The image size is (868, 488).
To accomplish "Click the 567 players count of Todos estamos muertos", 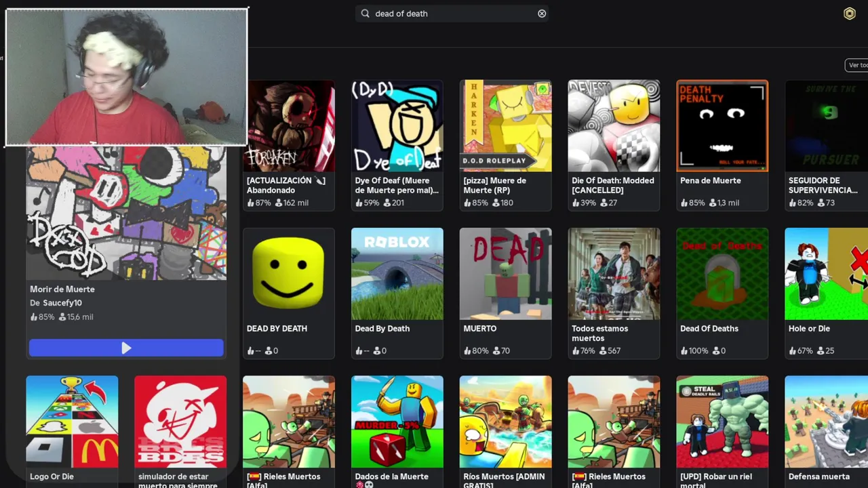I will (612, 350).
